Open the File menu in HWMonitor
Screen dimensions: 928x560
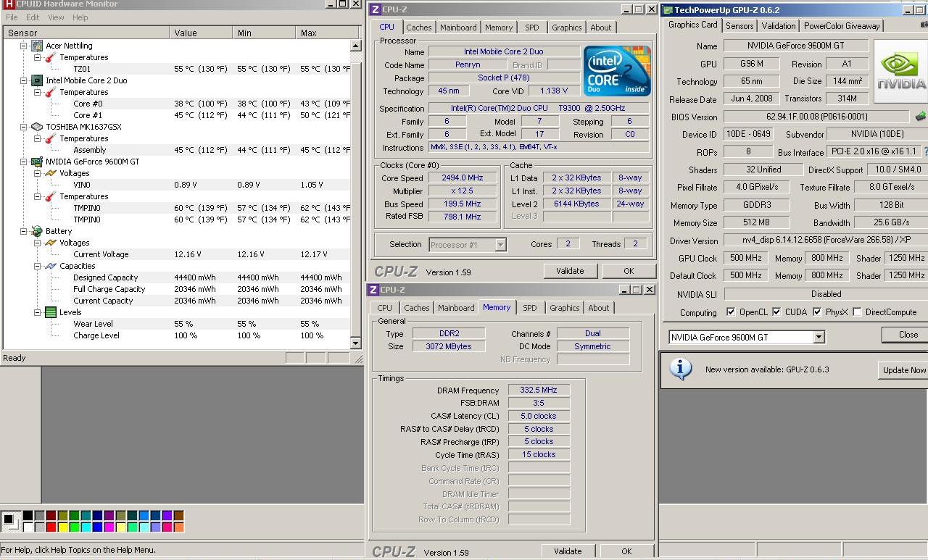tap(12, 17)
